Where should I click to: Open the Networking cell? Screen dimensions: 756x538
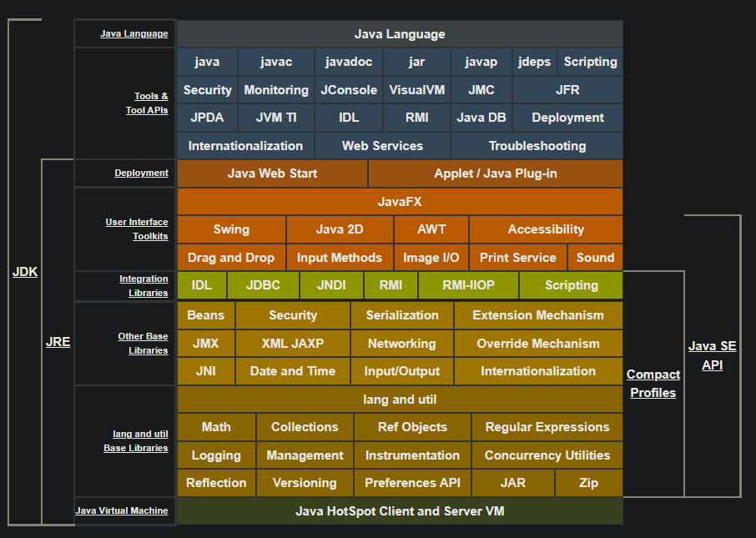[402, 344]
